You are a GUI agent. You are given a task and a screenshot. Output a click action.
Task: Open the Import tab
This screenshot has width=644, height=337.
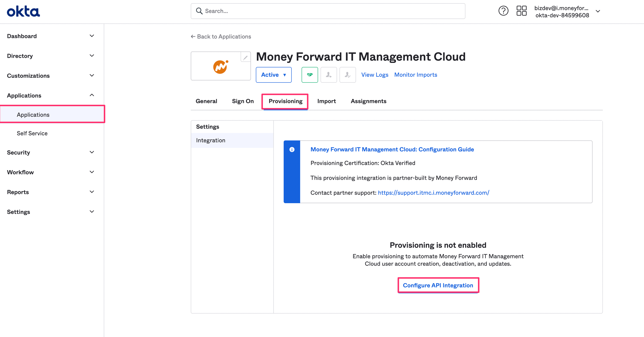click(326, 101)
